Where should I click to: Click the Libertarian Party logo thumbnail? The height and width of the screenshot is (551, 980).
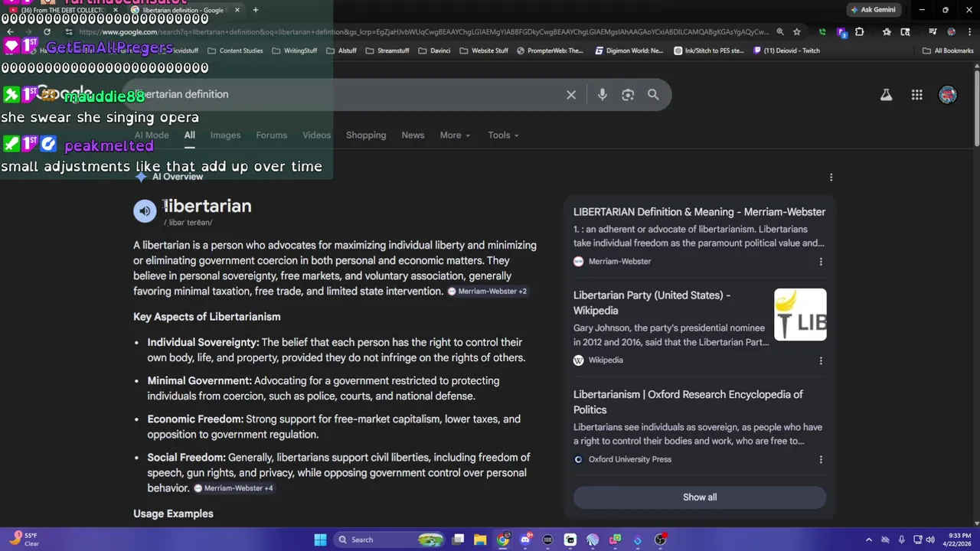(800, 315)
